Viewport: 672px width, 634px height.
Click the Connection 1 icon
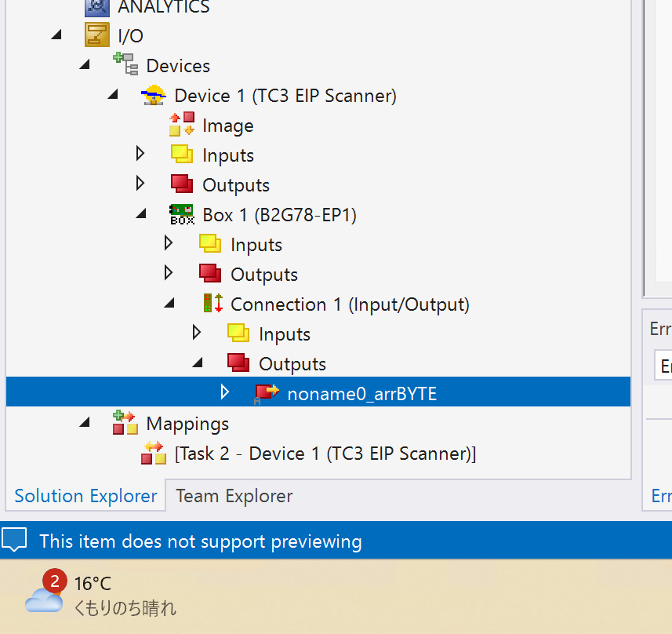pyautogui.click(x=212, y=304)
